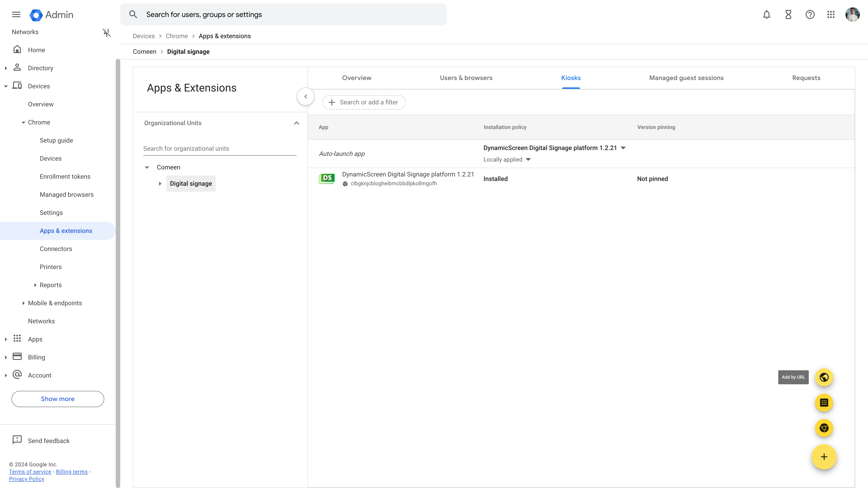Focus the users, groups or settings search

(x=283, y=14)
